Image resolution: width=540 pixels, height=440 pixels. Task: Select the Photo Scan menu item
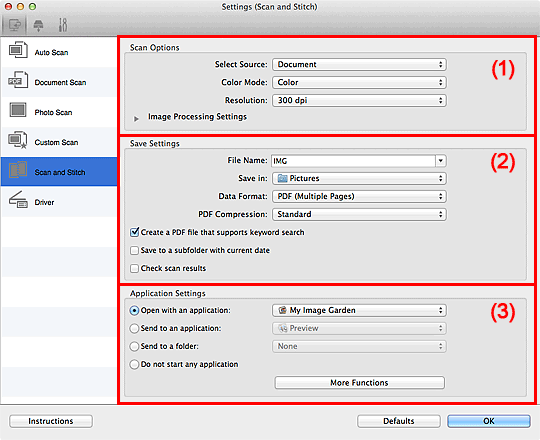click(59, 112)
